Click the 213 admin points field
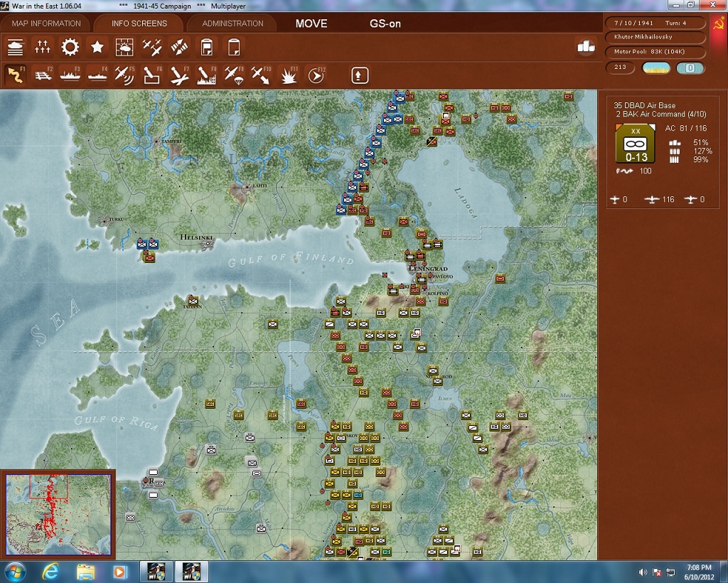Image resolution: width=728 pixels, height=583 pixels. pos(620,68)
